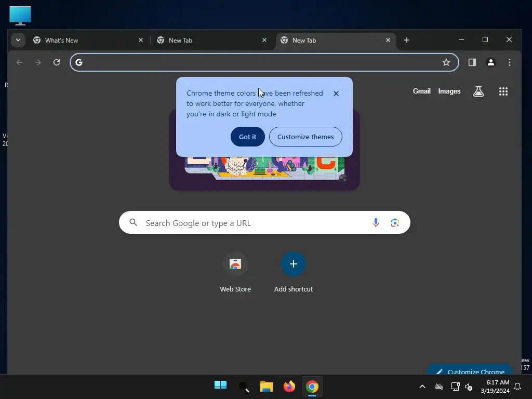The width and height of the screenshot is (532, 399).
Task: Click the Search Google or type a URL box
Action: [x=264, y=222]
